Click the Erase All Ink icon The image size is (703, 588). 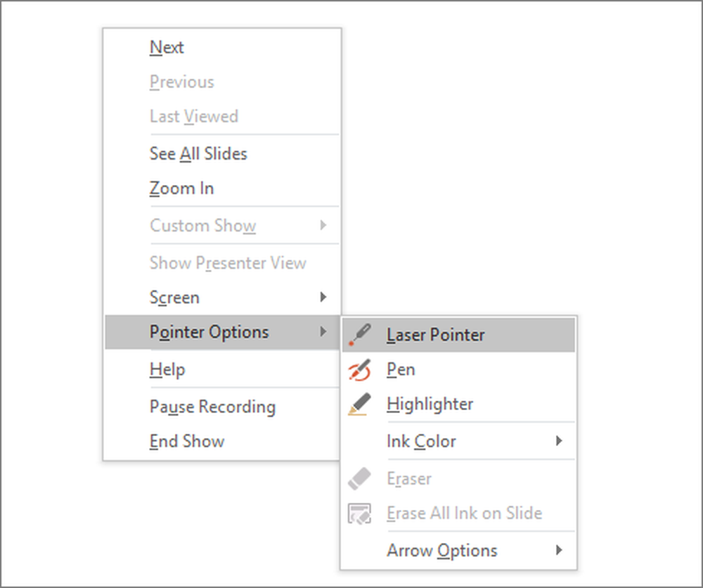point(359,513)
